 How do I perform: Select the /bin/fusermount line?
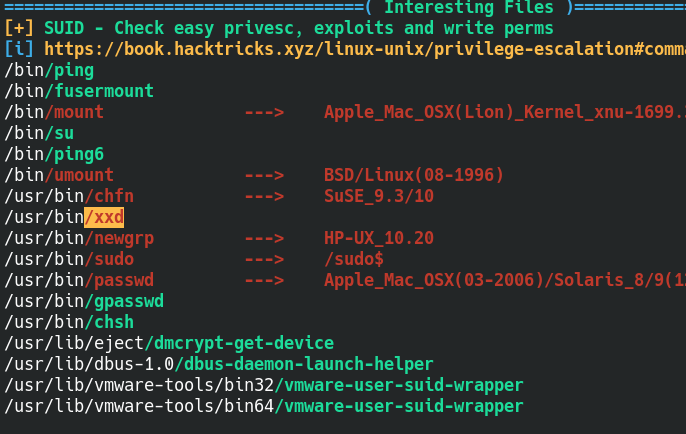pos(80,91)
